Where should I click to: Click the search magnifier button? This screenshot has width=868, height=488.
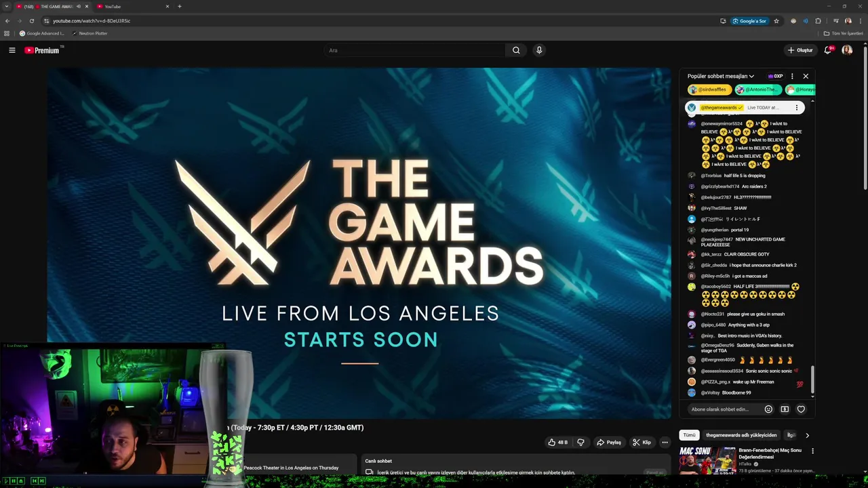[516, 50]
